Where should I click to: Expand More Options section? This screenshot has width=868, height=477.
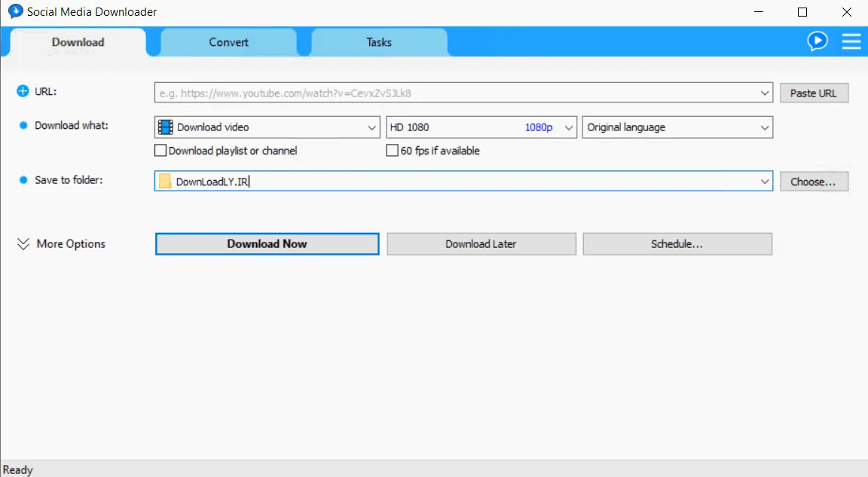pyautogui.click(x=61, y=244)
